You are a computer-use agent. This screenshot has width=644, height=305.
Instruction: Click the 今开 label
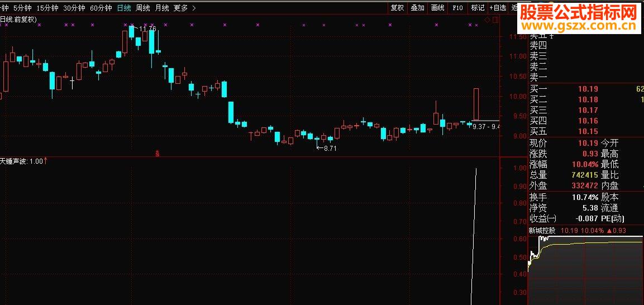[x=609, y=143]
